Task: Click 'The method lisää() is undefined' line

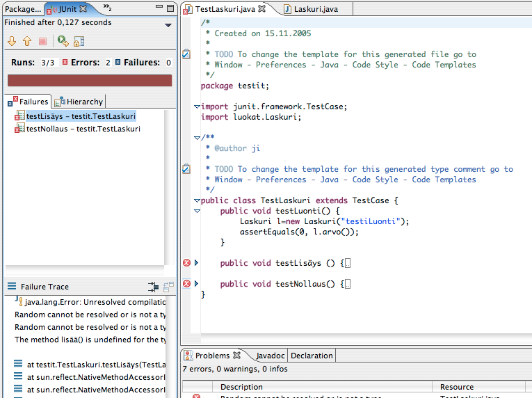Action: point(90,340)
